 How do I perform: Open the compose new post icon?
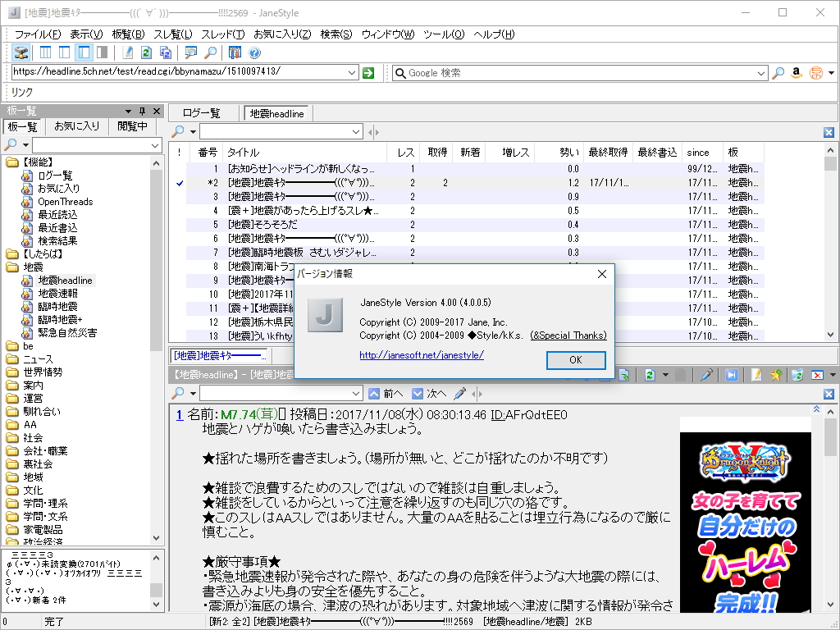(x=756, y=375)
